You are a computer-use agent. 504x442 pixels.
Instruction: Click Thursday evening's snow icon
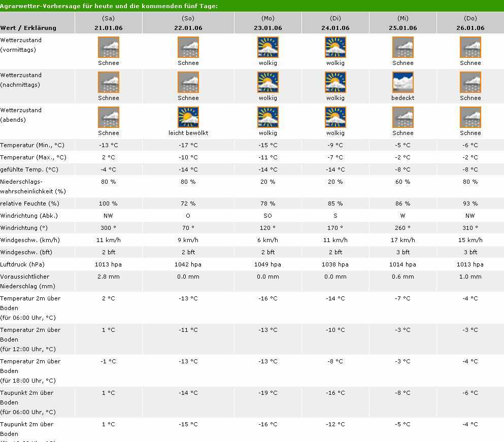(x=470, y=117)
